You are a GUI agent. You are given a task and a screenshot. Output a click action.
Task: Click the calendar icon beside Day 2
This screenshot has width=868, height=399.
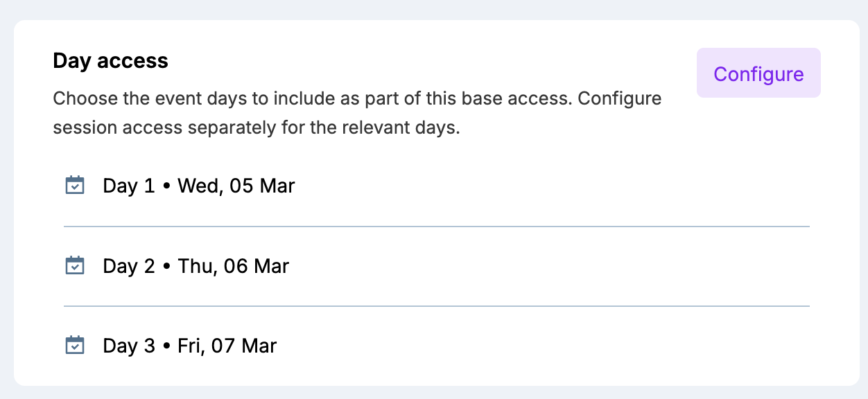pyautogui.click(x=75, y=266)
